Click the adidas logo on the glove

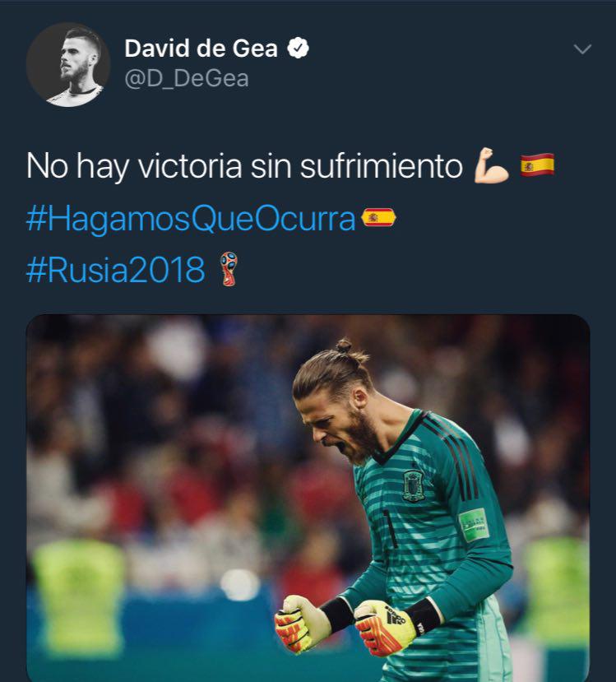pyautogui.click(x=395, y=615)
